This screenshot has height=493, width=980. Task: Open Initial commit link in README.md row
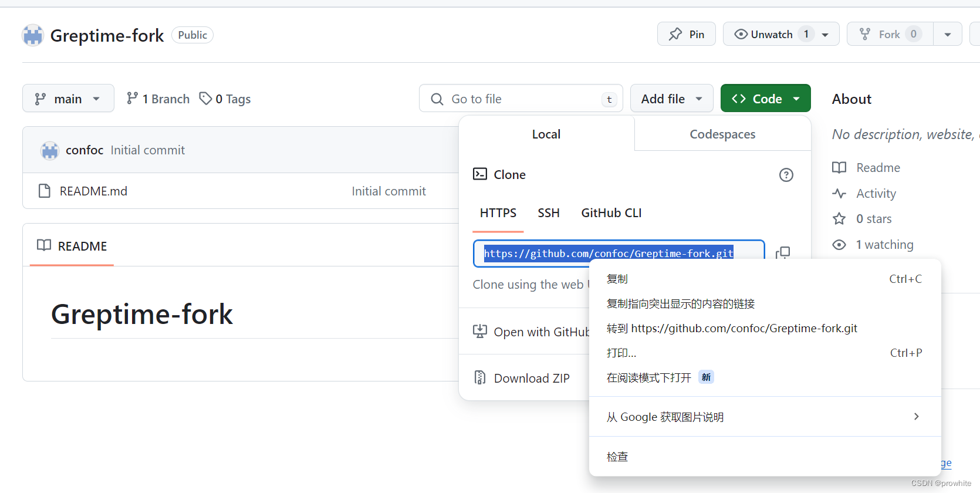click(x=388, y=191)
